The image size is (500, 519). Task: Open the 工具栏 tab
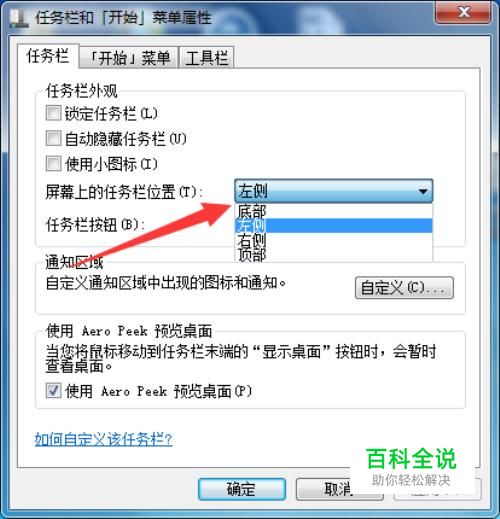pos(206,58)
